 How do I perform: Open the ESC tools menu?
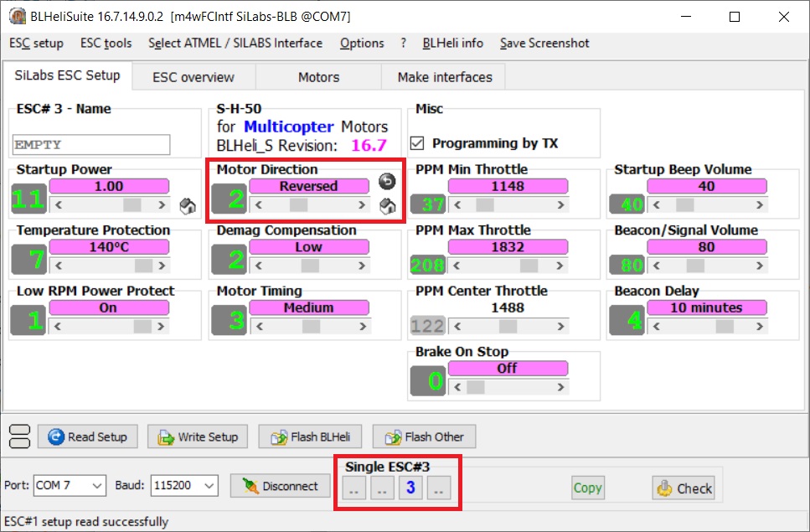[106, 44]
